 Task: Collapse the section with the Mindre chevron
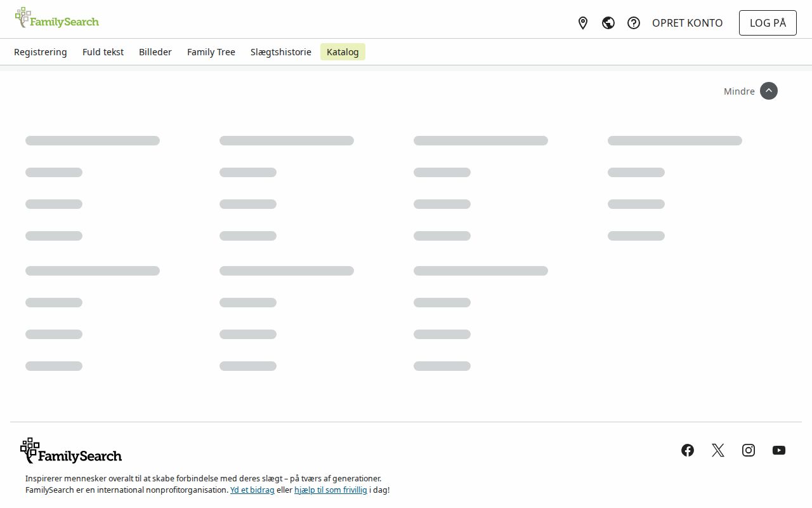click(769, 91)
